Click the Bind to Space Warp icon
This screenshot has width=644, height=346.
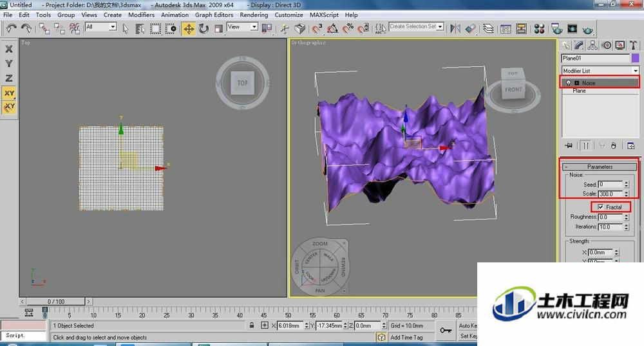(x=74, y=28)
